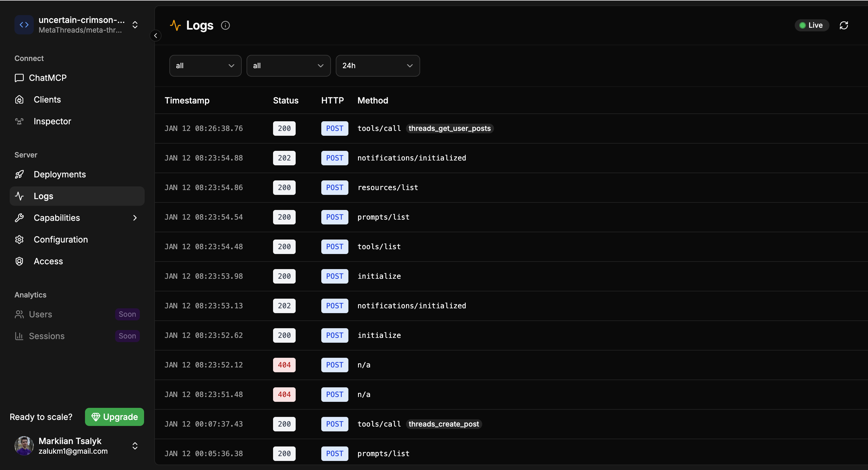Click the green Upgrade button
The image size is (868, 470).
click(115, 417)
